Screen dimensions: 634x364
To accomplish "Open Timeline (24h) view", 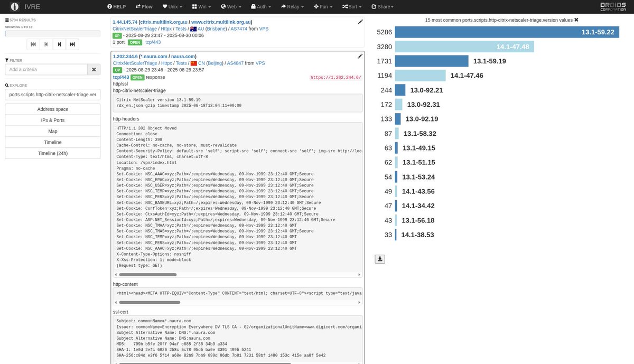I will coord(52,153).
